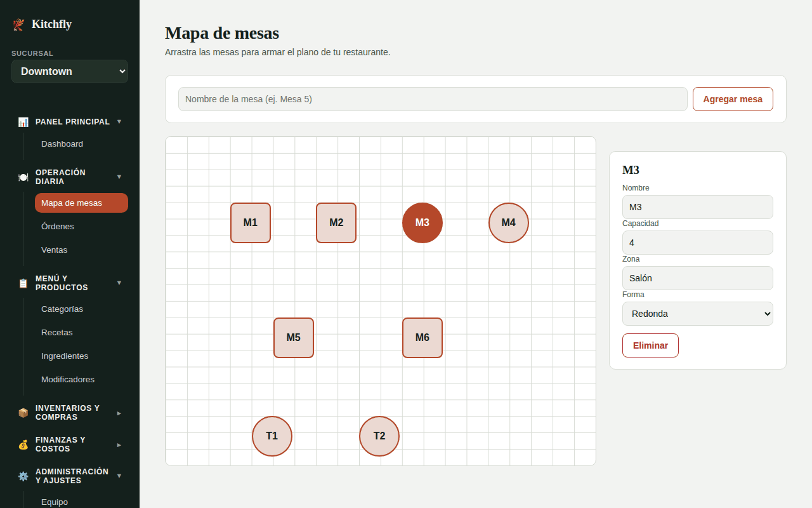Go to Mapa de mesas

tap(81, 203)
